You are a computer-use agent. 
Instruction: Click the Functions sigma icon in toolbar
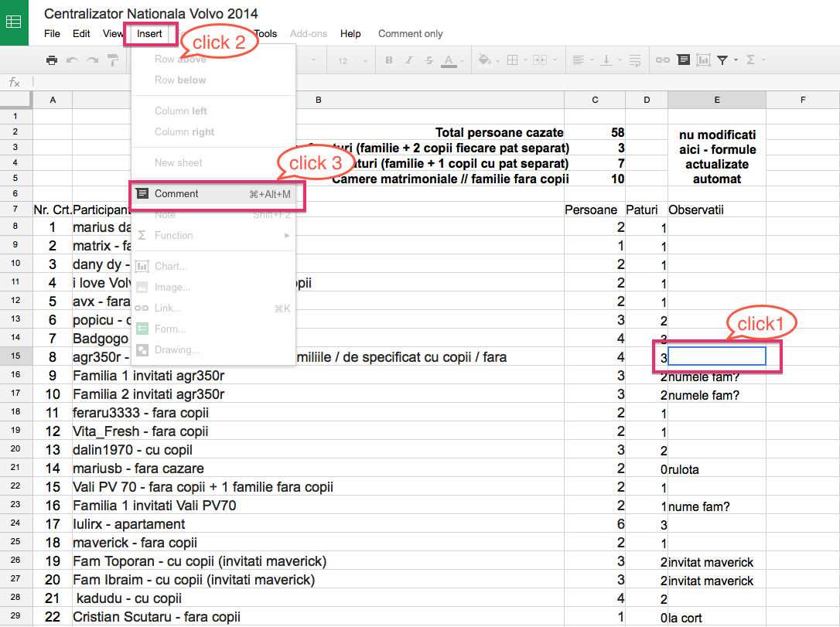tap(750, 60)
